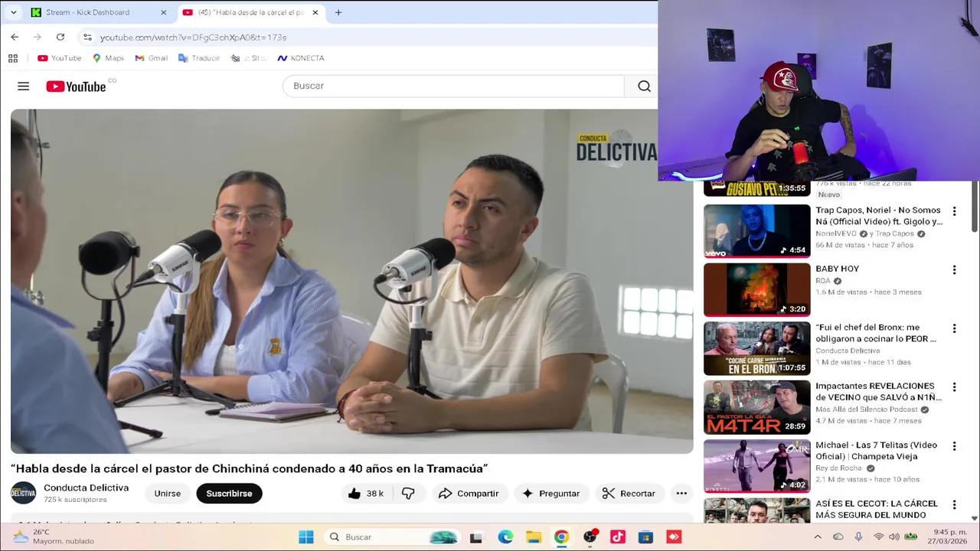
Task: Open microphone tray icon
Action: [858, 537]
